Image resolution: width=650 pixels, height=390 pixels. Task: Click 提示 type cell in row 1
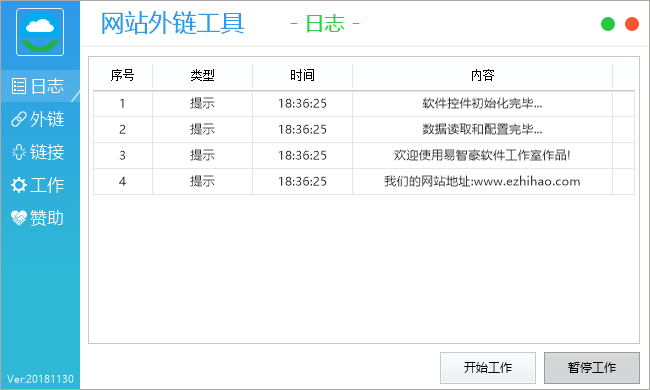(202, 103)
